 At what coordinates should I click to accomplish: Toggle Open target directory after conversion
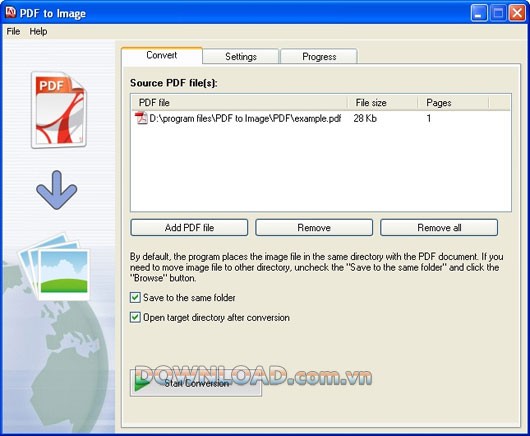point(135,317)
